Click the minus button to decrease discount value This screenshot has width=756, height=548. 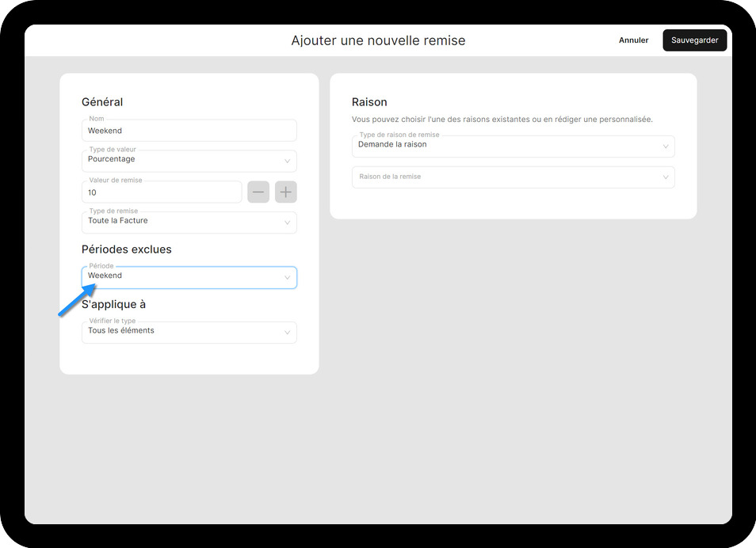point(258,192)
